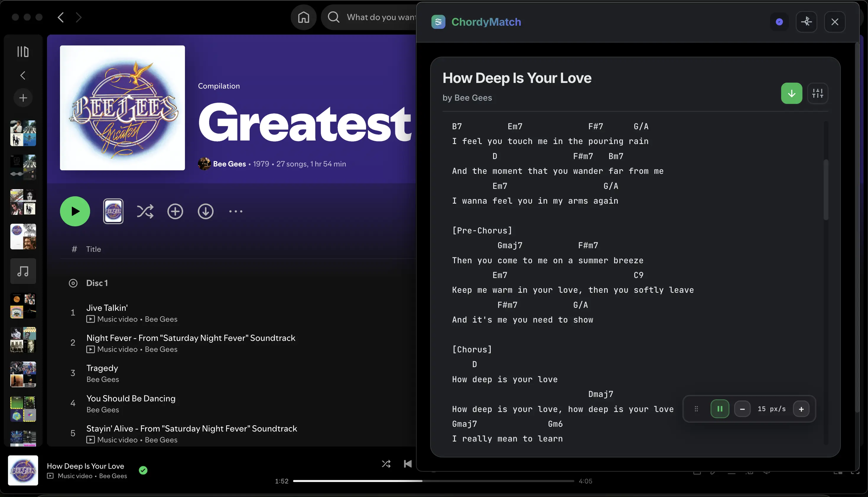This screenshot has width=868, height=497.
Task: Download the Greatest album in Spotify
Action: pos(205,211)
